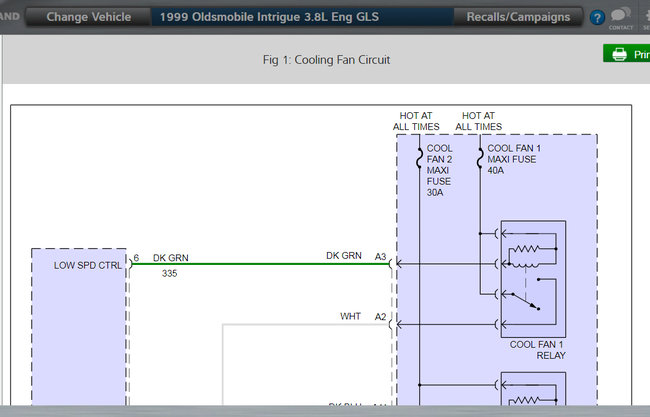Click the Fig 1: Cooling Fan Circuit heading
This screenshot has width=650, height=417.
tap(326, 60)
